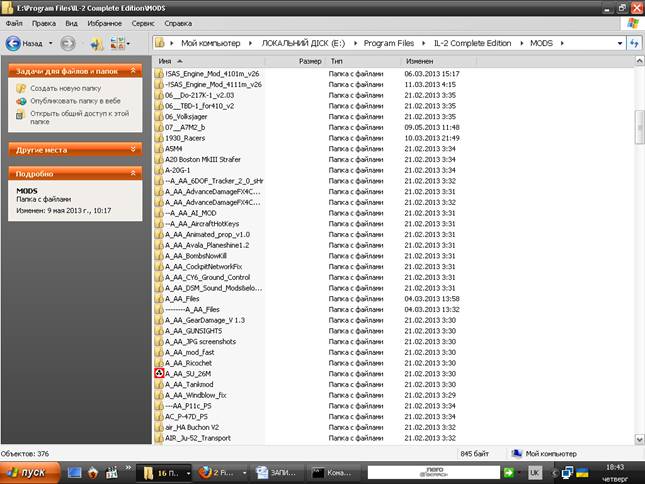Click the green Nero search go button
This screenshot has height=484, width=645.
point(509,473)
